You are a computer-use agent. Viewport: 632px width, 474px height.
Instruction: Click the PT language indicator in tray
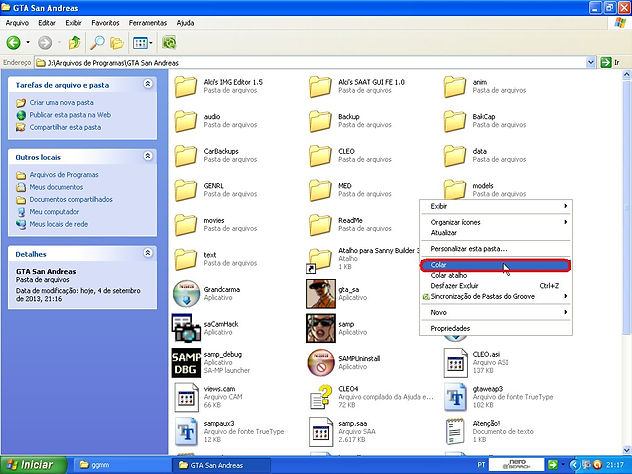[481, 465]
